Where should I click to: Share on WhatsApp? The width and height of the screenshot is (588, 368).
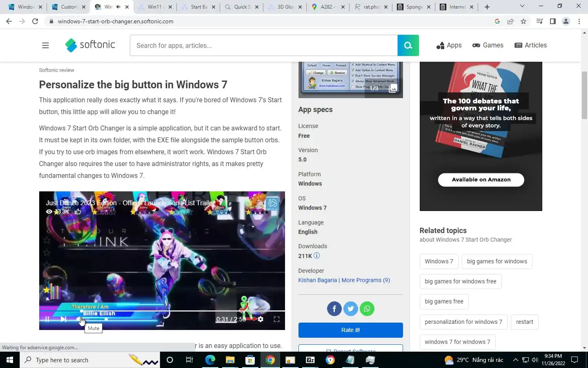tap(367, 309)
